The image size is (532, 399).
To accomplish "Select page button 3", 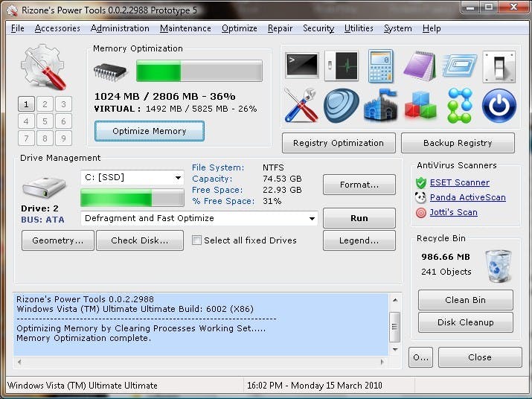I will [63, 104].
